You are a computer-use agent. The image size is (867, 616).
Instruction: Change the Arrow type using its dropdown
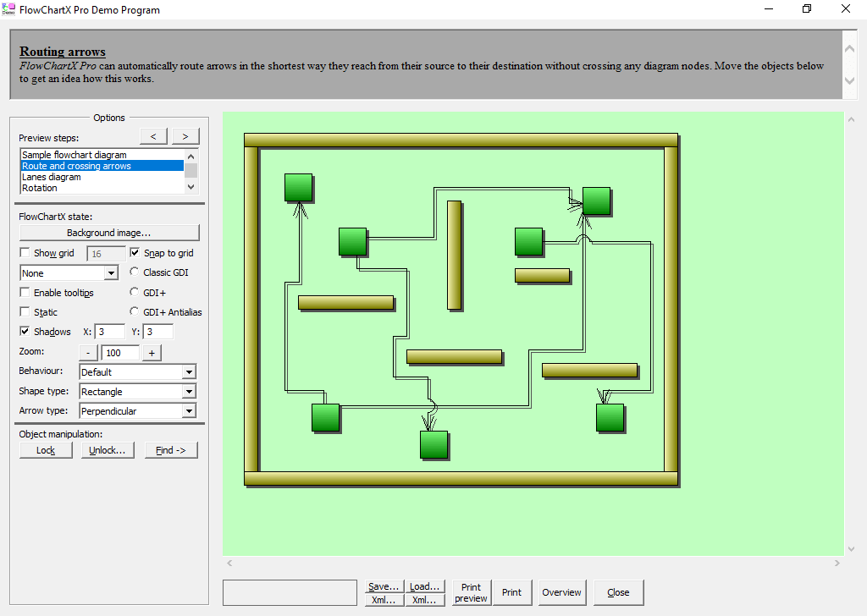click(187, 410)
